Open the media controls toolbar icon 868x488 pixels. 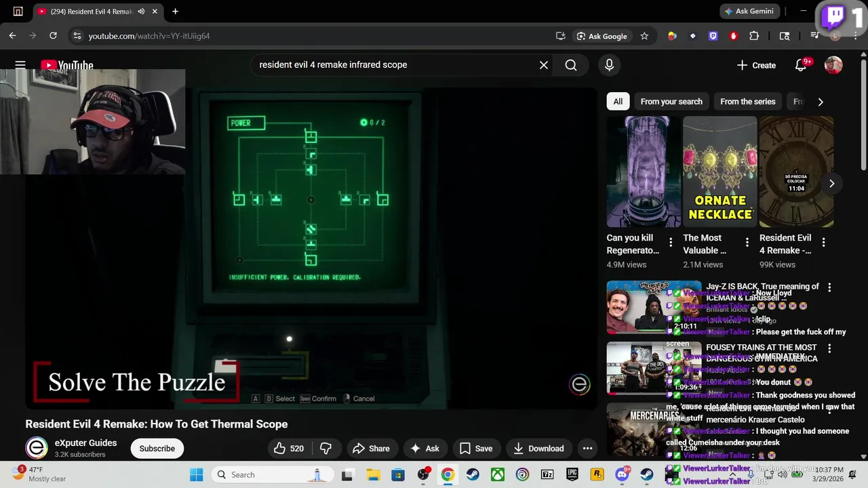point(814,36)
